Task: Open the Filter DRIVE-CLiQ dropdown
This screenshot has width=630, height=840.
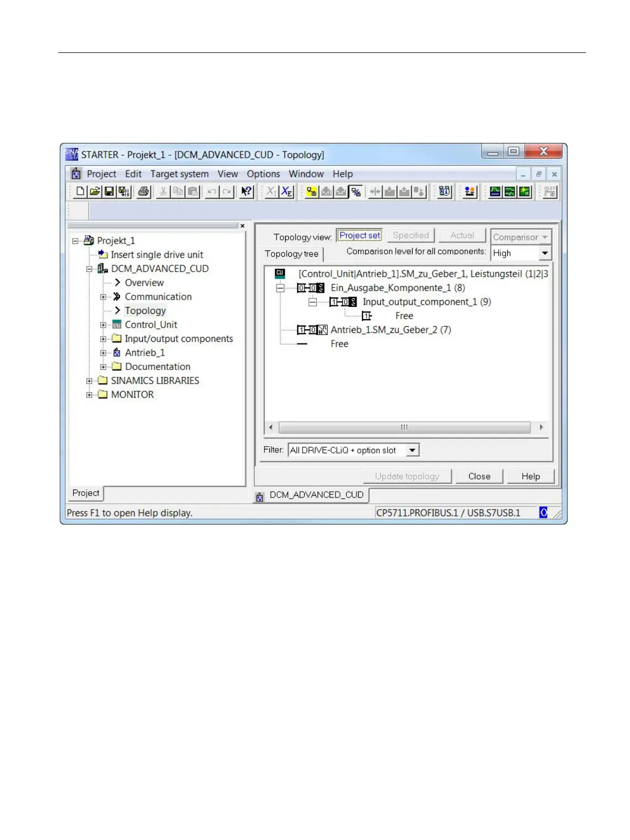Action: pyautogui.click(x=413, y=450)
